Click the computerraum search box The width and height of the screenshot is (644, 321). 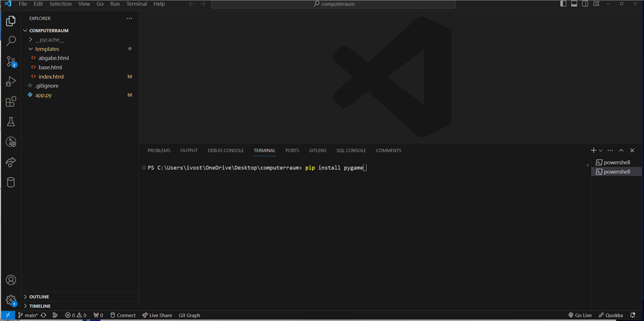tap(333, 4)
